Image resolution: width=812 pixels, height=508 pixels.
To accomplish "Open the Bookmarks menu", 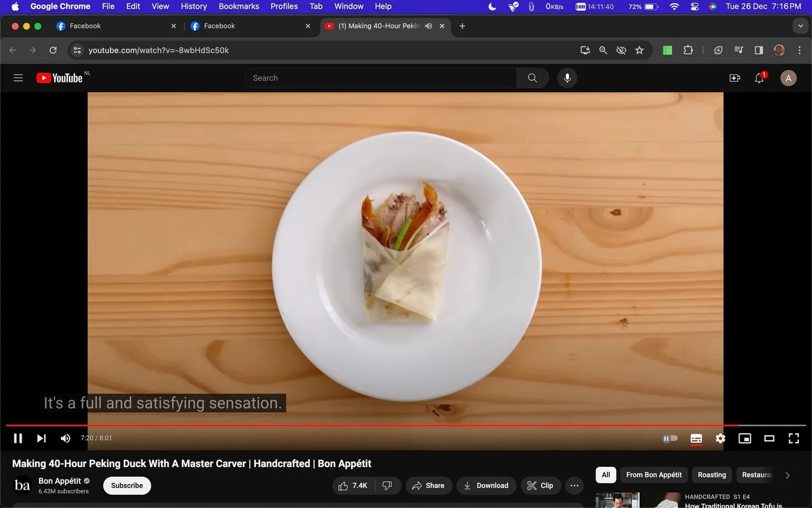I will point(239,6).
